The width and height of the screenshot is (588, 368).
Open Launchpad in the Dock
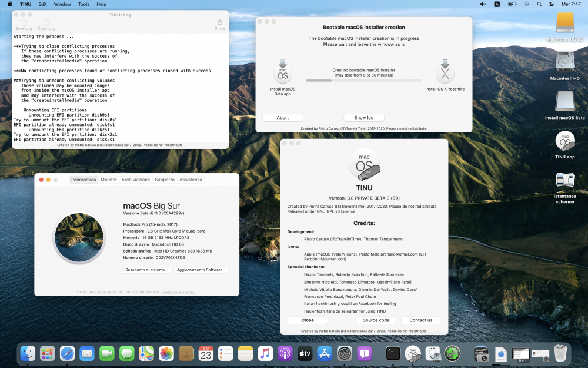(48, 353)
